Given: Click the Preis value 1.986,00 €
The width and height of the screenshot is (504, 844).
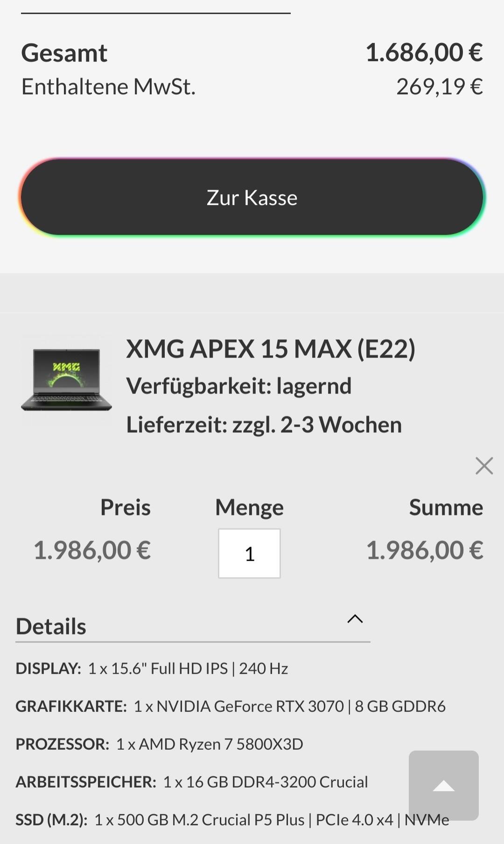Looking at the screenshot, I should coord(92,550).
